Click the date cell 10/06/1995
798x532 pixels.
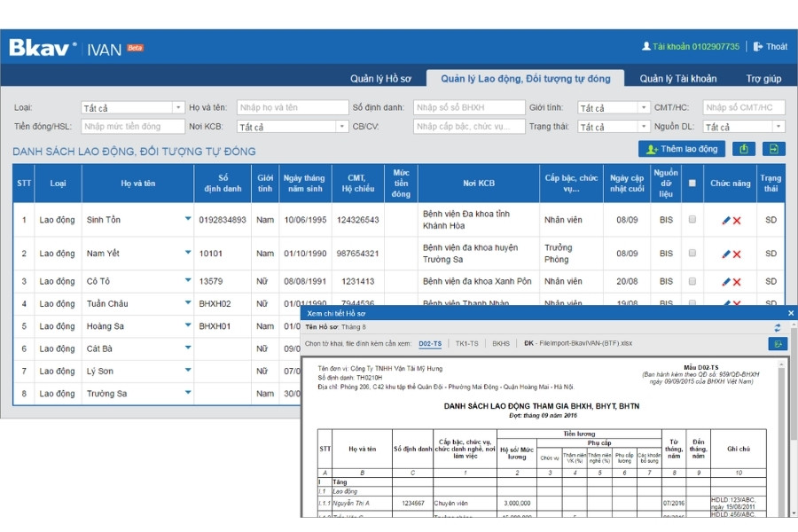(x=305, y=220)
